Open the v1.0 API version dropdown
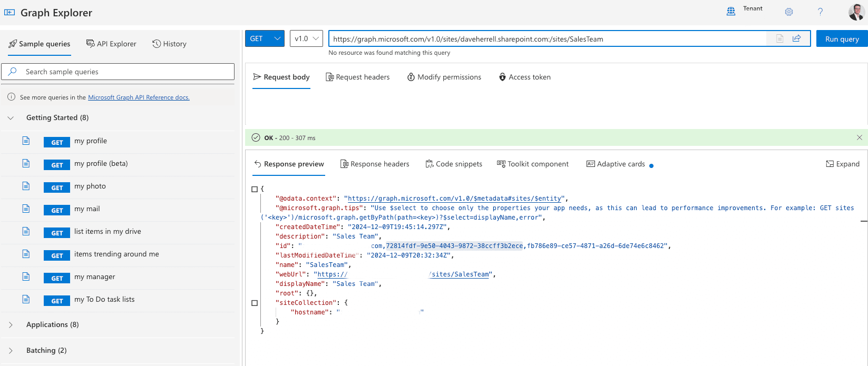868x366 pixels. (x=306, y=38)
